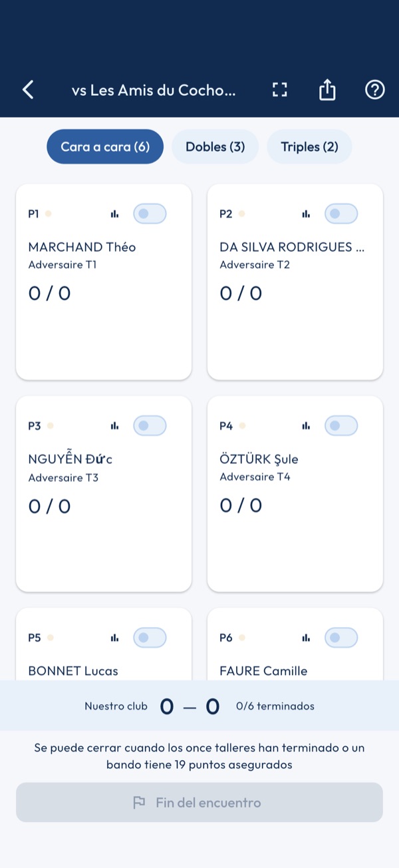Screen dimensions: 399x868
Task: Open stats chart icon on P3 card
Action: pyautogui.click(x=114, y=425)
